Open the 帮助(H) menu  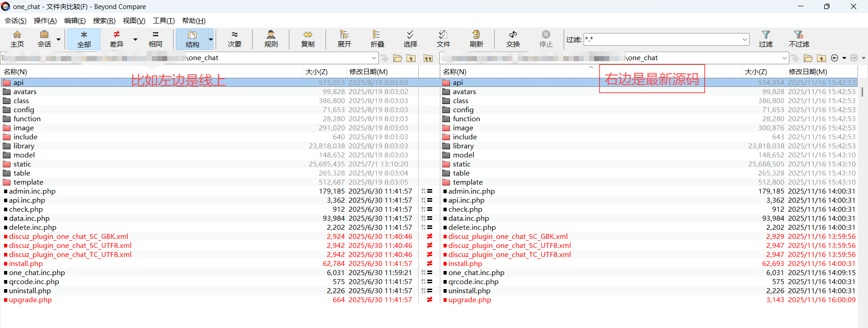click(194, 20)
